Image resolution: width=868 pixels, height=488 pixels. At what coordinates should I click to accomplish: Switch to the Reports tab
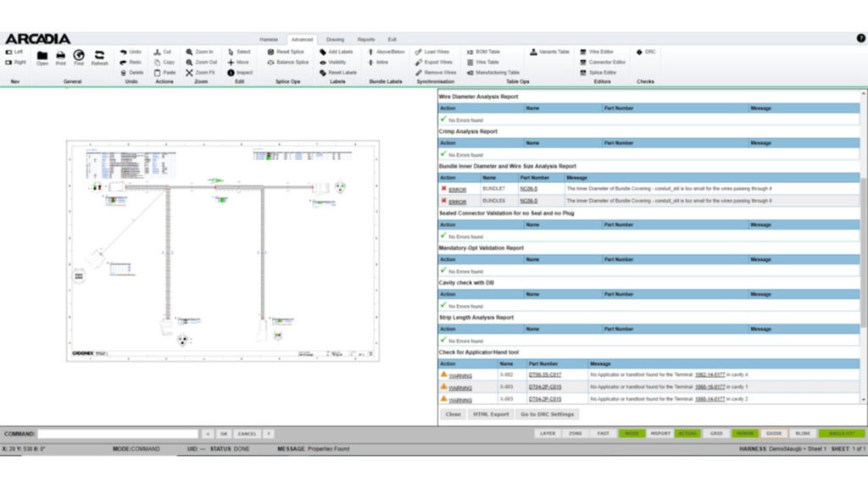pyautogui.click(x=365, y=39)
